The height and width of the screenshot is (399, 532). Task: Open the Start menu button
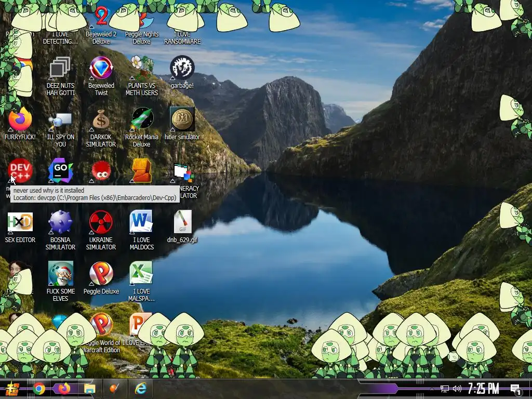tap(12, 389)
